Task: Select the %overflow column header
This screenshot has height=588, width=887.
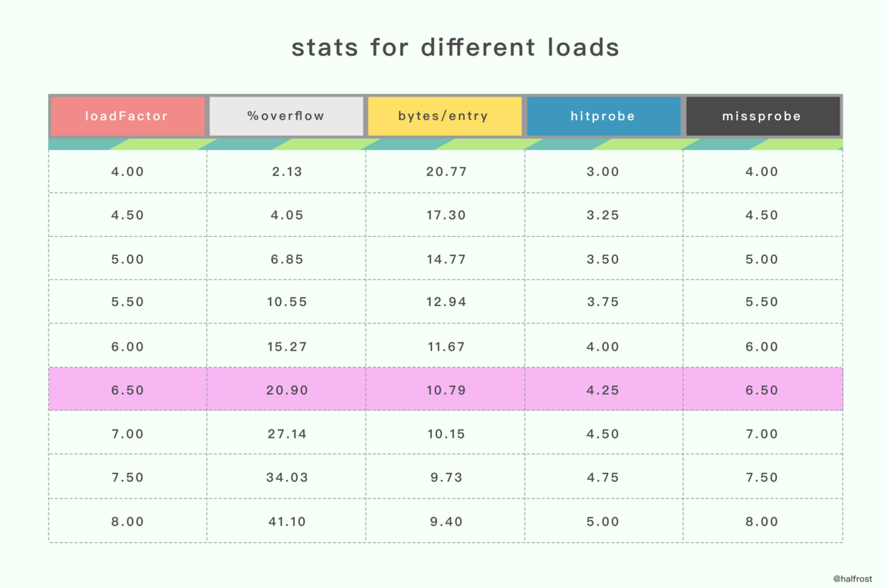Action: coord(286,116)
